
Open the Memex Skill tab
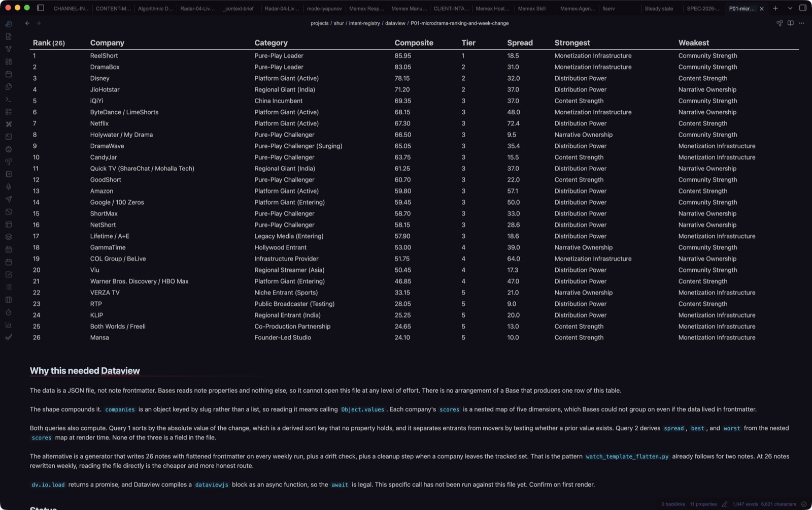click(531, 9)
